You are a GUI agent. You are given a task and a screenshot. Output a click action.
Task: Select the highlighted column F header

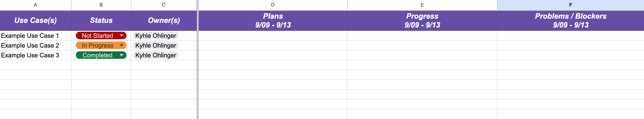click(x=570, y=5)
